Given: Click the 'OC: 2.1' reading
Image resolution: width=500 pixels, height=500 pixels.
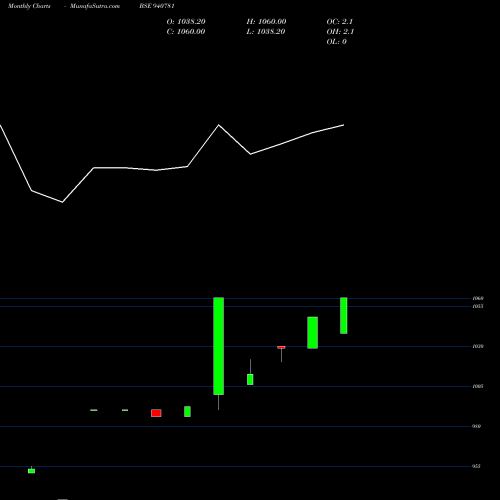Looking at the screenshot, I should point(340,22).
